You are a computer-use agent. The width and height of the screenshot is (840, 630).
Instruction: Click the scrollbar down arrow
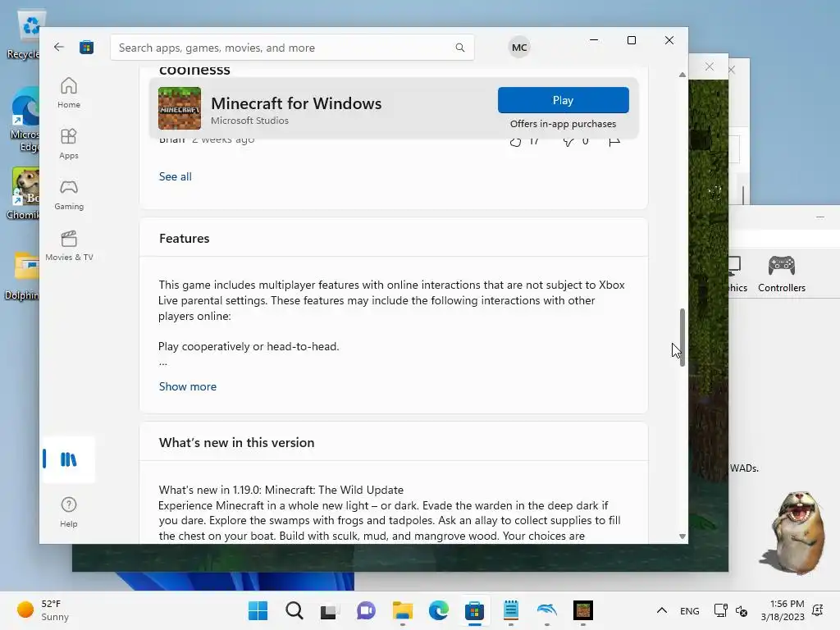click(682, 536)
